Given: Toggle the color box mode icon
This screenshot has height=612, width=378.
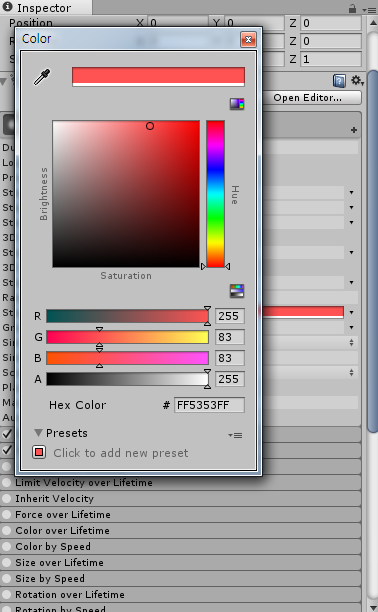Looking at the screenshot, I should (237, 104).
